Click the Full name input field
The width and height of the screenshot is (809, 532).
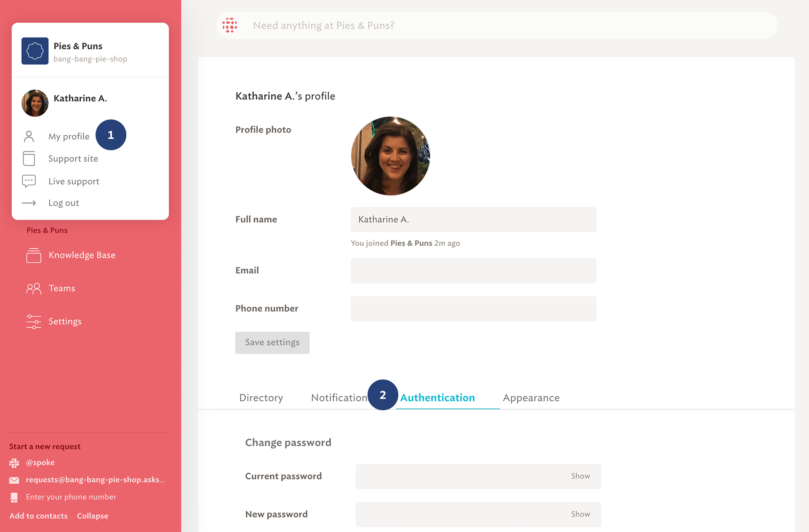pyautogui.click(x=473, y=220)
